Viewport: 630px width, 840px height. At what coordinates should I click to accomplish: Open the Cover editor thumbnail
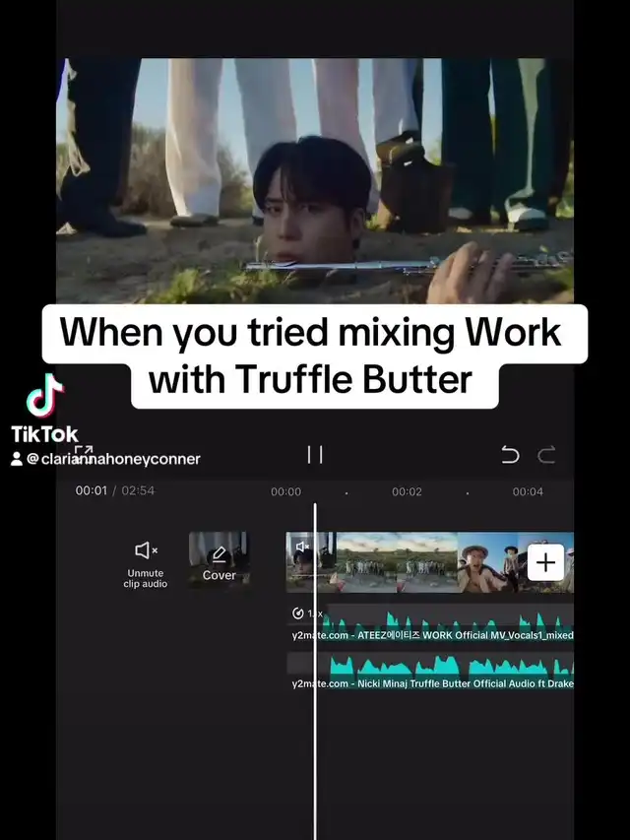(x=220, y=561)
